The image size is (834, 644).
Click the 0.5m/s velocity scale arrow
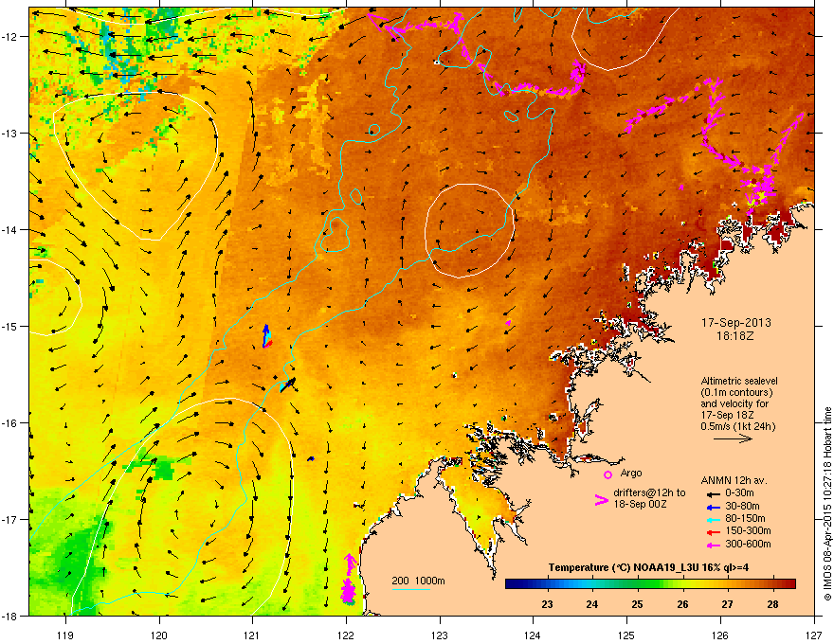tap(733, 438)
